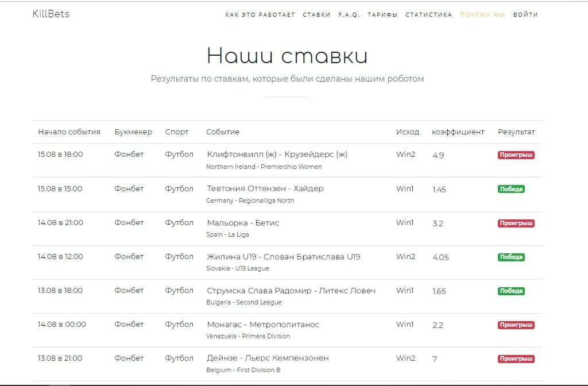Click the 'коэффициент' column header
This screenshot has width=588, height=386.
[x=458, y=132]
